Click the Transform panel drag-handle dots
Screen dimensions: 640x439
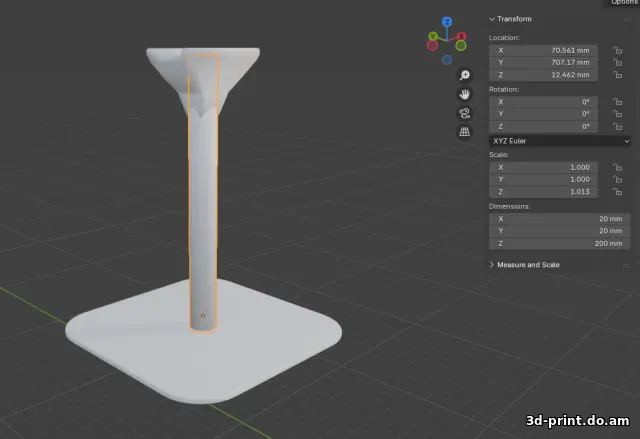point(625,19)
